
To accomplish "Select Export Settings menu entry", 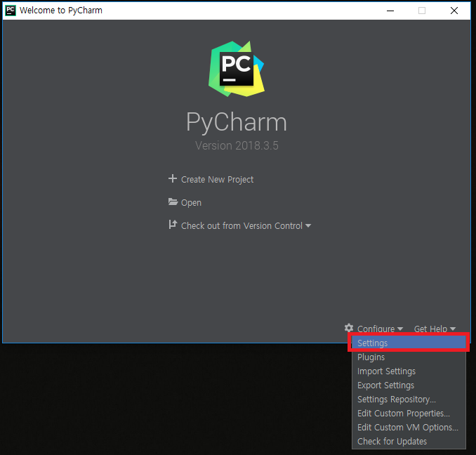I will [x=409, y=385].
